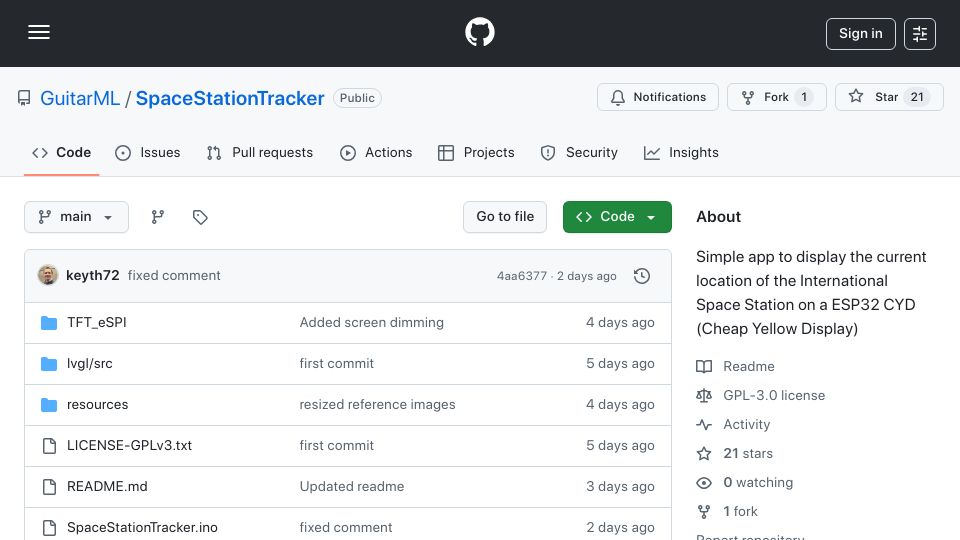Click the Readme book icon
960x540 pixels.
point(704,367)
